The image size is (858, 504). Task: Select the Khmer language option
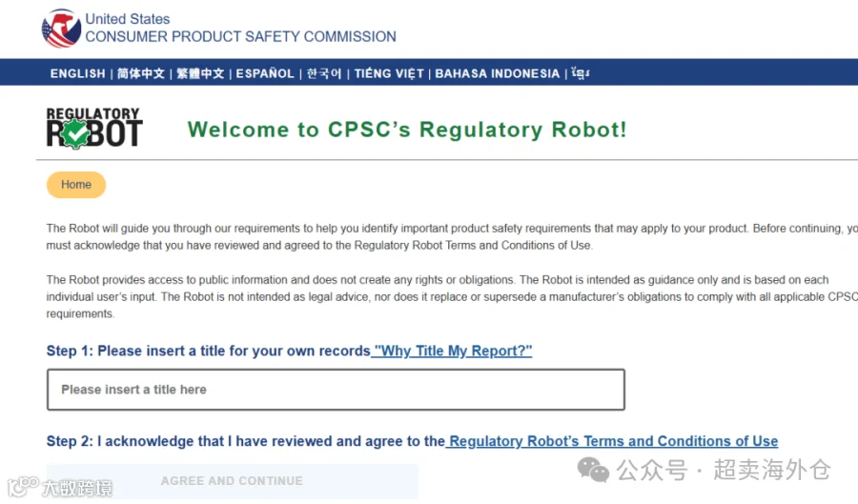tap(581, 73)
